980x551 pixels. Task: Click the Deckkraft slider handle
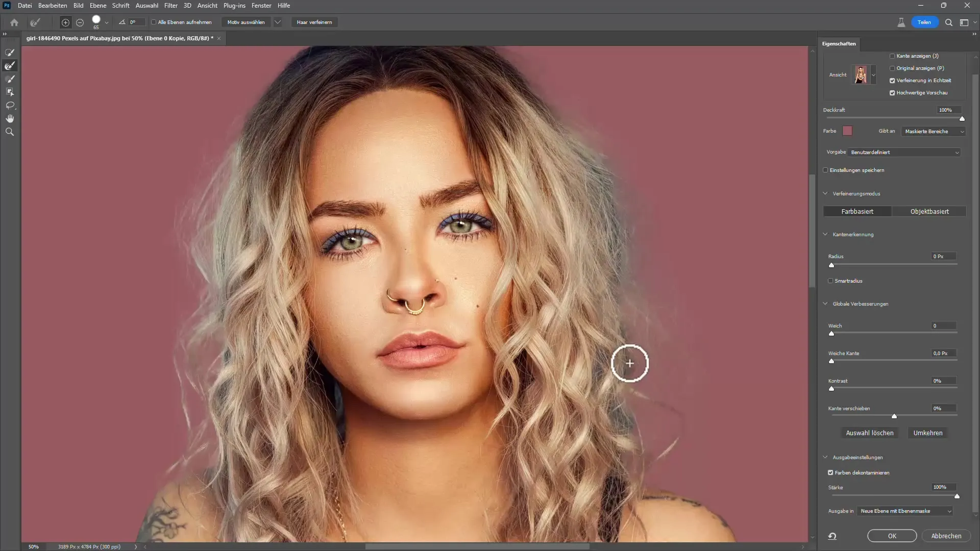point(962,119)
